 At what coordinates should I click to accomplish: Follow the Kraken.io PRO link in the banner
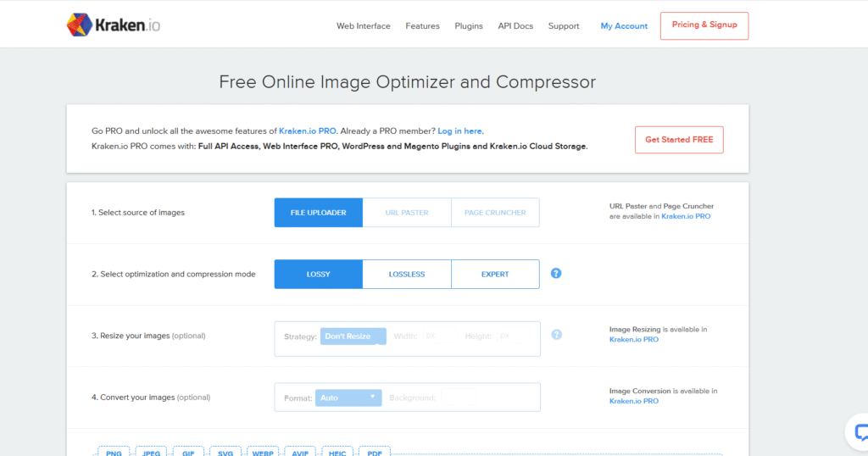307,131
